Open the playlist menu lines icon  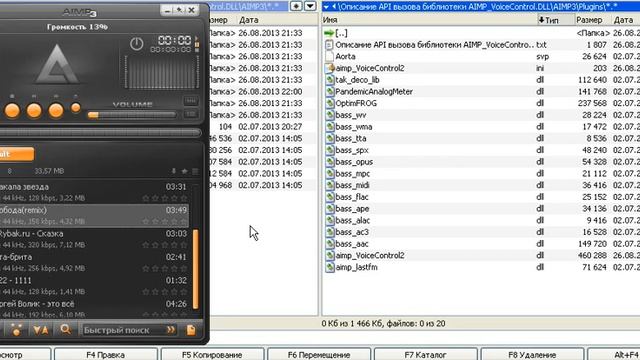[x=195, y=171]
